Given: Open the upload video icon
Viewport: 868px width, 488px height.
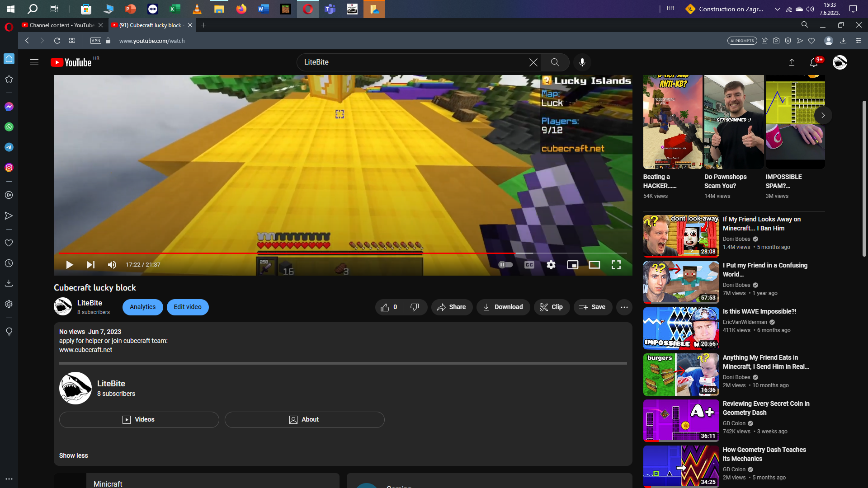Looking at the screenshot, I should click(792, 62).
